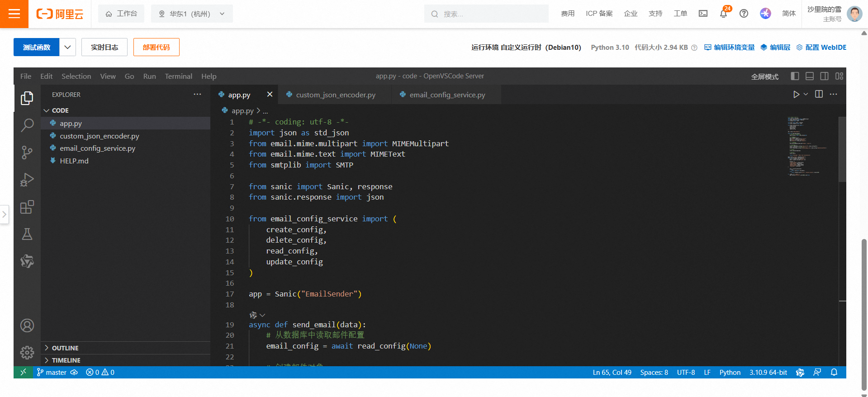Click Ln 65, Col 49 status entry

click(x=612, y=372)
